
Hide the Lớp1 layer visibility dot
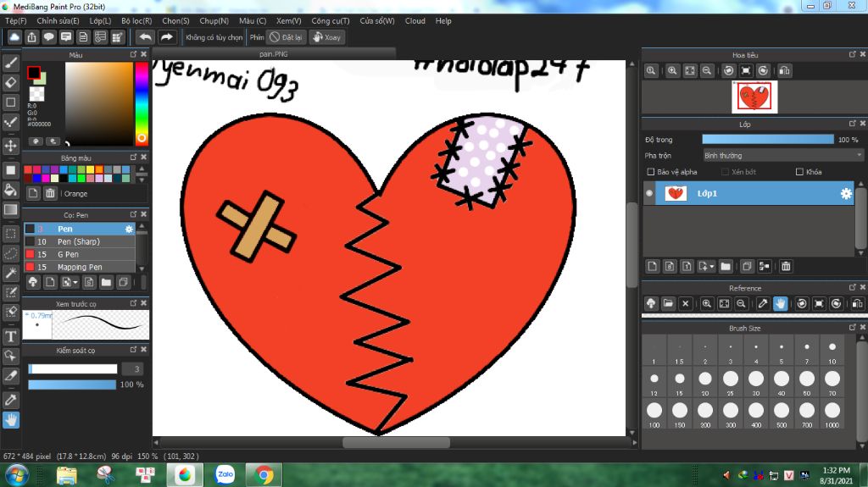click(x=649, y=193)
